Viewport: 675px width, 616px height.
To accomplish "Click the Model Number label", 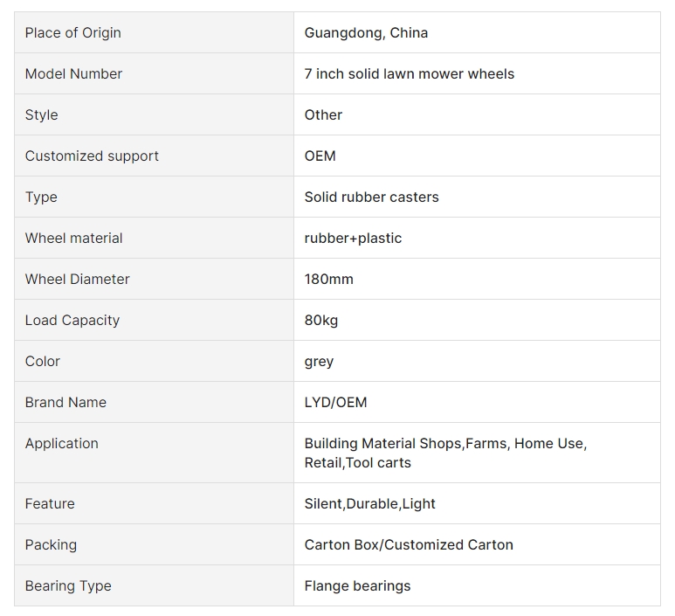I will 73,73.
